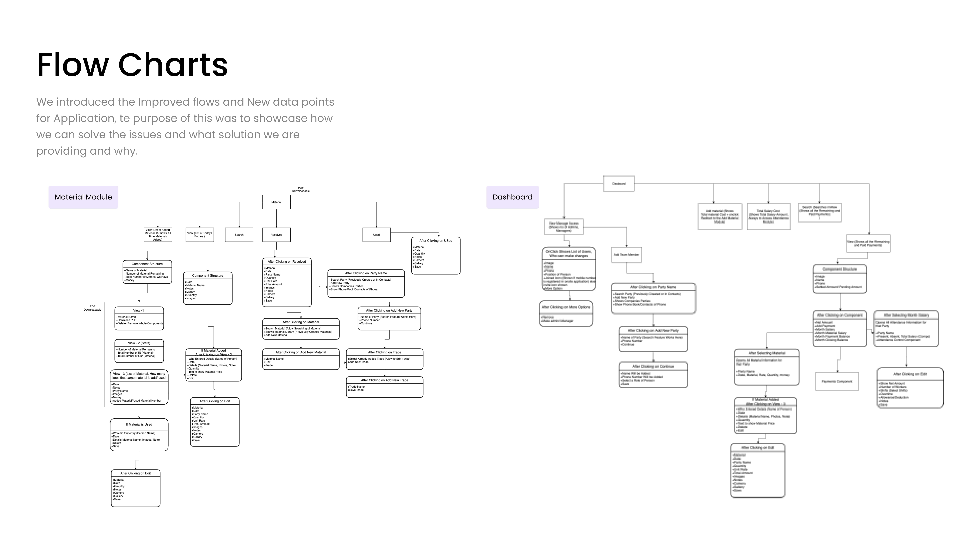Click the "+Total Number of Our (Material)" line
Viewport: 980px width, 551px height.
tap(136, 356)
